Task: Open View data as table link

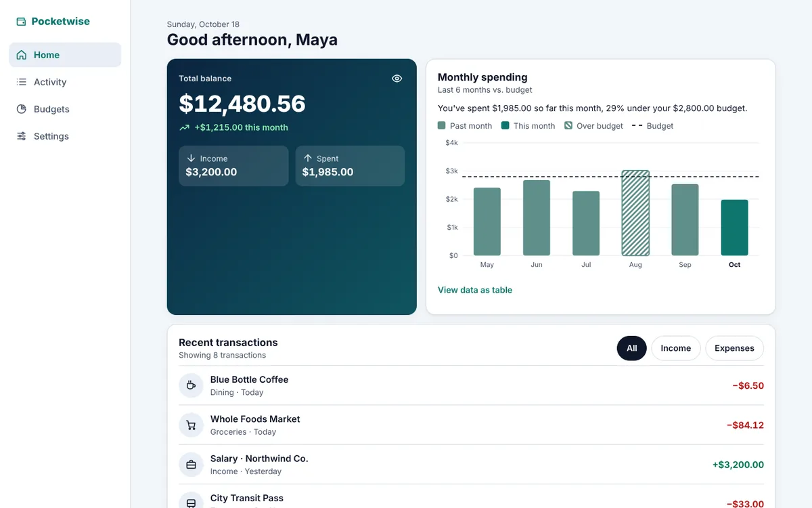Action: [475, 290]
